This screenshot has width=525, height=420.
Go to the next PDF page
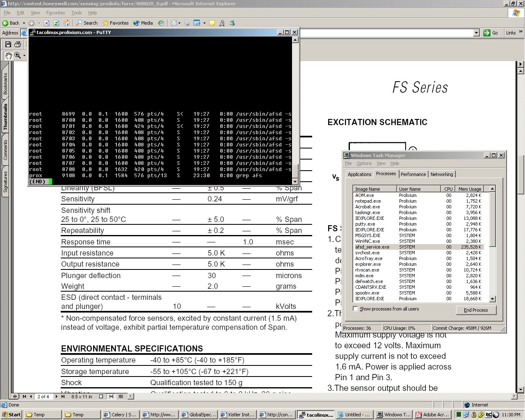[57, 396]
